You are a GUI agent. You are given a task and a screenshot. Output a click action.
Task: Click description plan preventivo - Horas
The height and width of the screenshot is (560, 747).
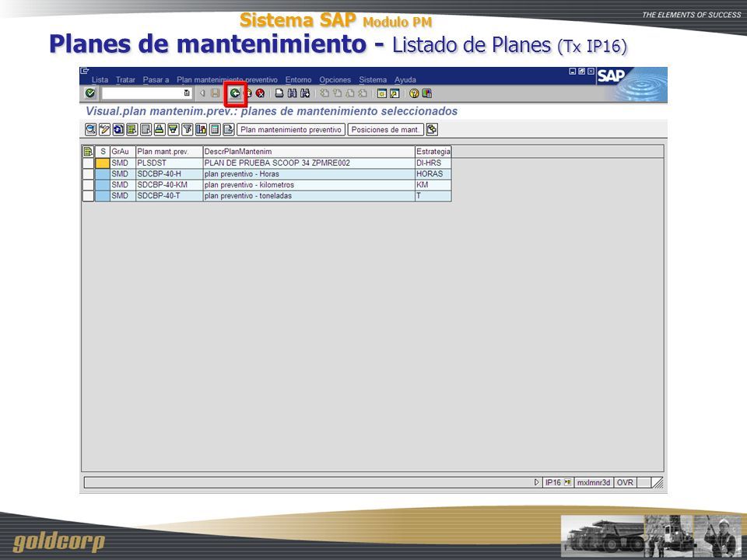(309, 173)
